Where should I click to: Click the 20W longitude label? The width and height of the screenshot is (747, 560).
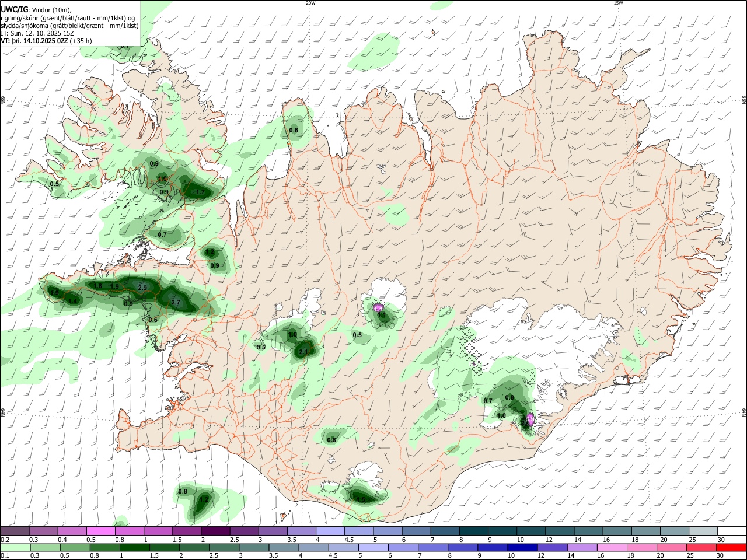(310, 3)
